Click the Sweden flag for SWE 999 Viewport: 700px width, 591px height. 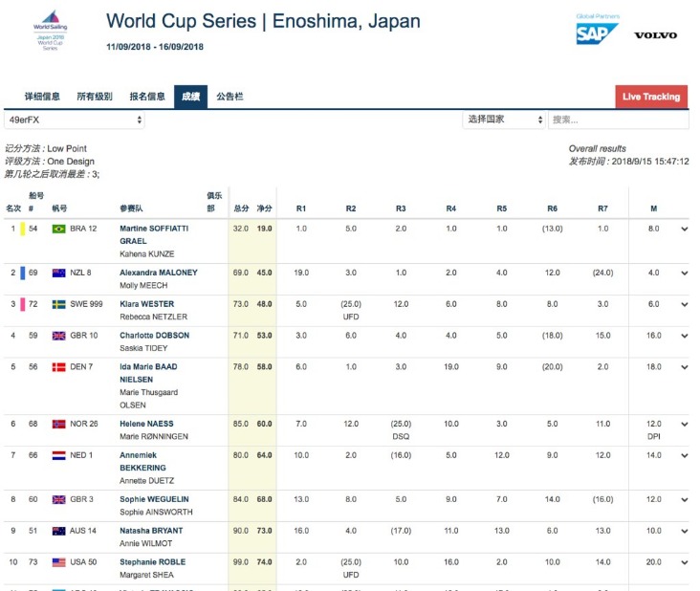click(x=59, y=304)
